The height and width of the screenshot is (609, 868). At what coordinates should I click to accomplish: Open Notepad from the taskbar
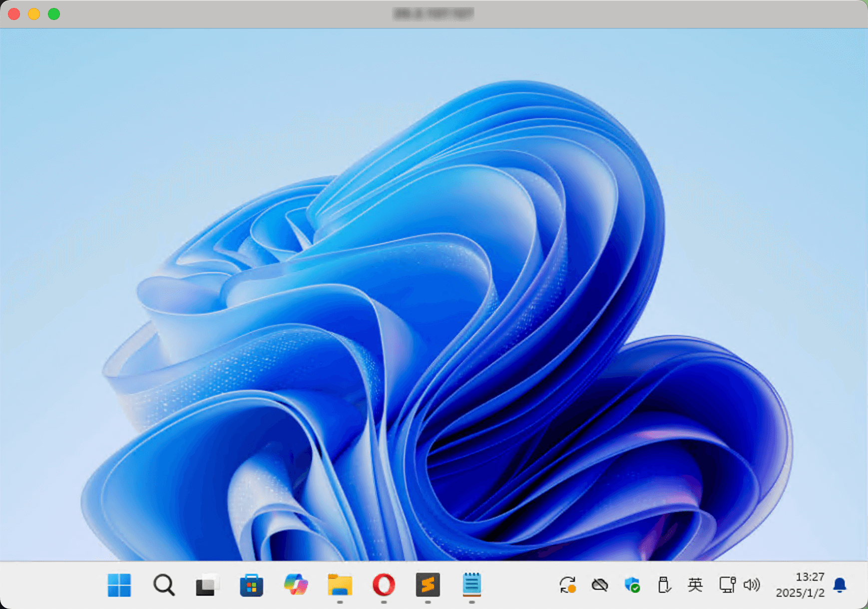[471, 585]
